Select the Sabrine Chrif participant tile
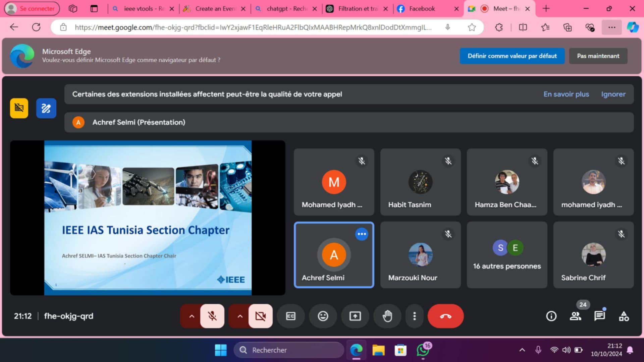 coord(593,255)
